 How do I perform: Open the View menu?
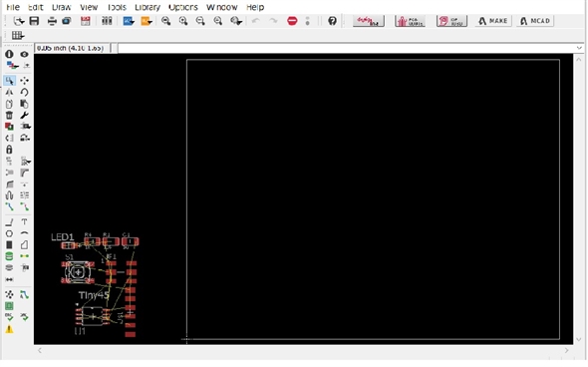coord(89,7)
